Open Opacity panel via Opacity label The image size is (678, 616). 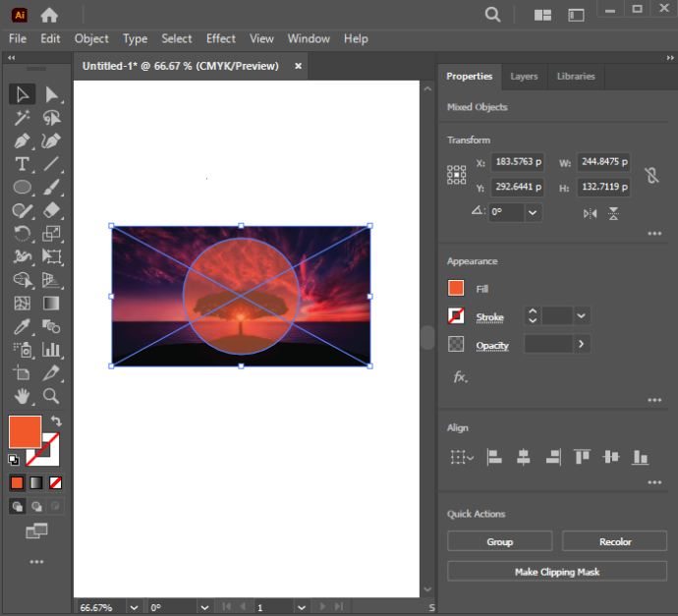pyautogui.click(x=492, y=346)
